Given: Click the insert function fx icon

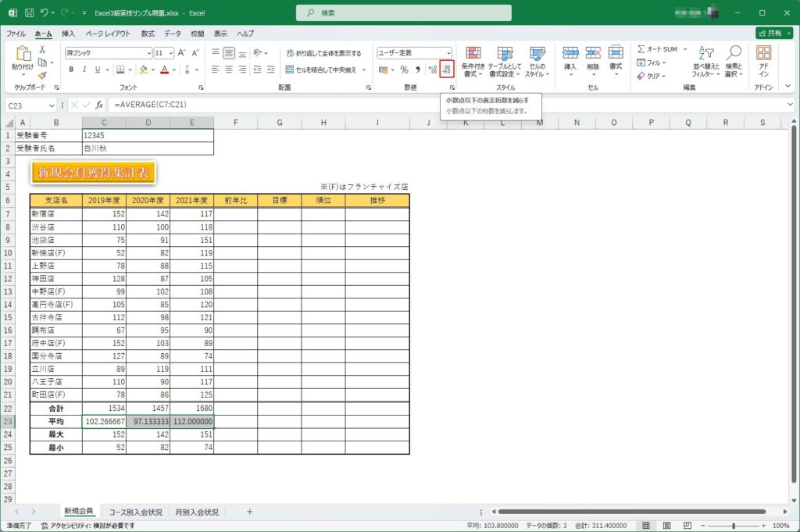Looking at the screenshot, I should pos(99,105).
